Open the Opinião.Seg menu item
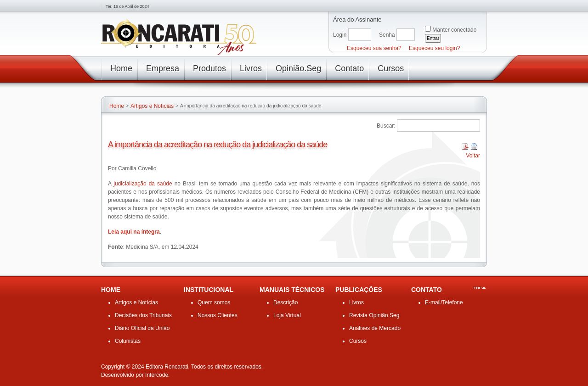The image size is (588, 386). [298, 69]
